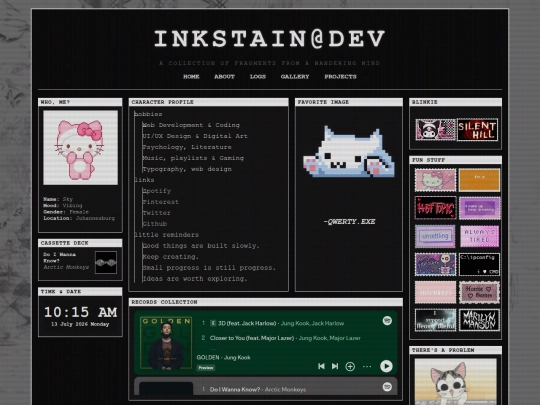Click the GOLDEN - Jung Kook title
Screen dimensions: 540x405
pos(224,357)
